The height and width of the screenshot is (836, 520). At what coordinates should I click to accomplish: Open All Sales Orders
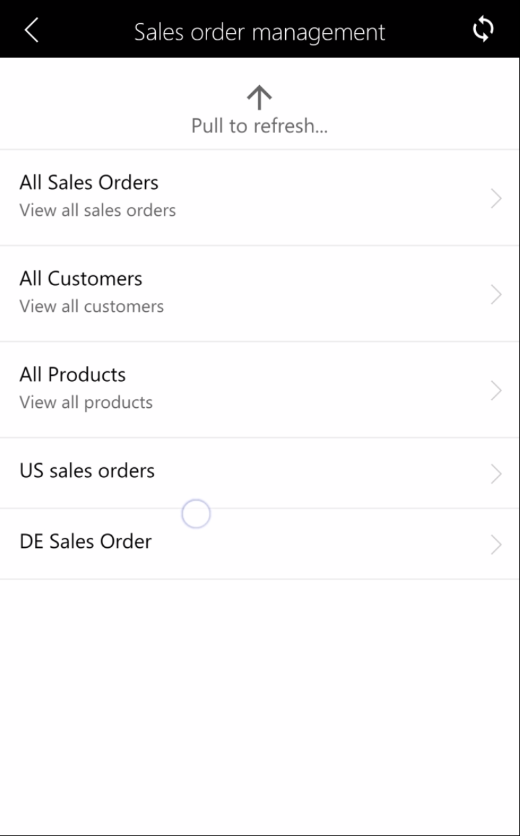click(260, 197)
